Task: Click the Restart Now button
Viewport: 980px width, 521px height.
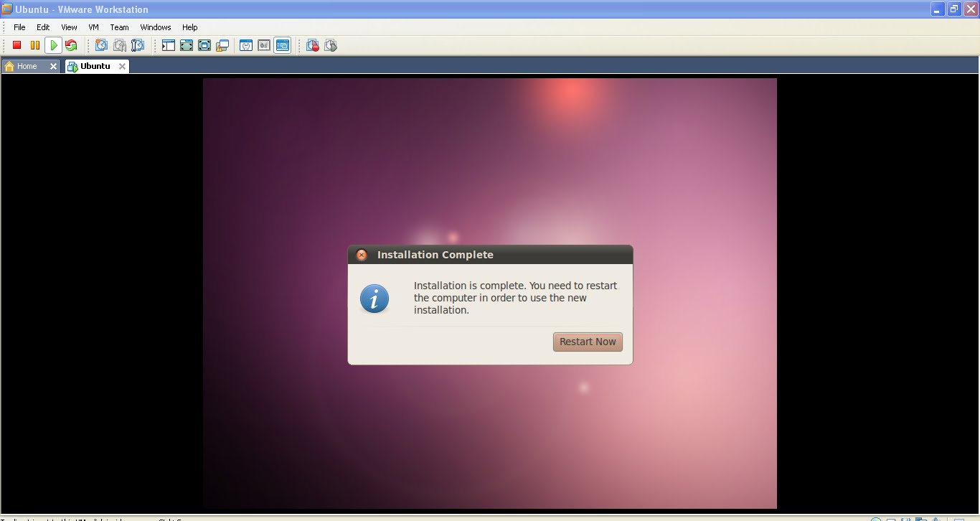Action: (x=588, y=342)
